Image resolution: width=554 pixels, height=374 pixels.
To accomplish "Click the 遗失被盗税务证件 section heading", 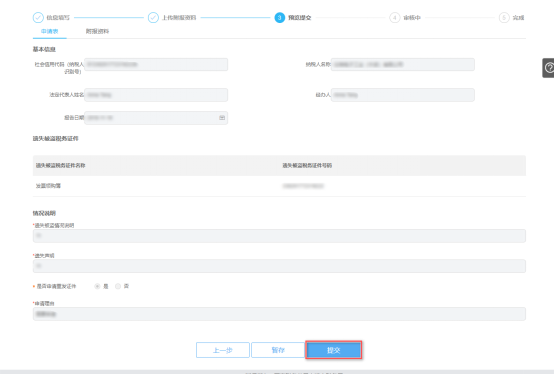I will coord(55,138).
